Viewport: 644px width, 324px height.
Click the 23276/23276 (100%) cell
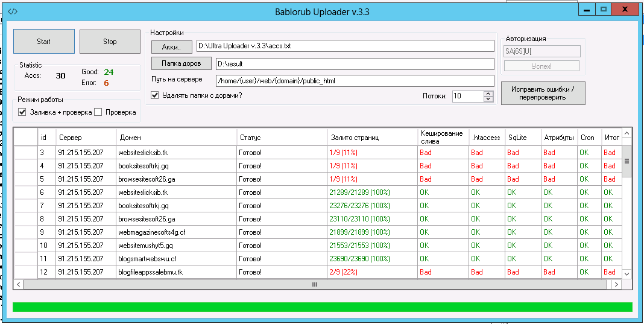point(373,206)
